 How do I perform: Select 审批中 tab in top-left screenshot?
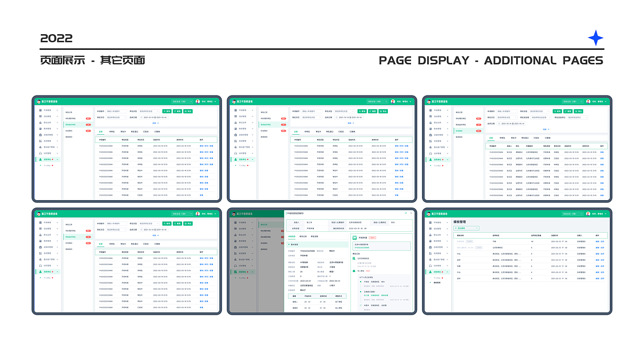pos(123,132)
